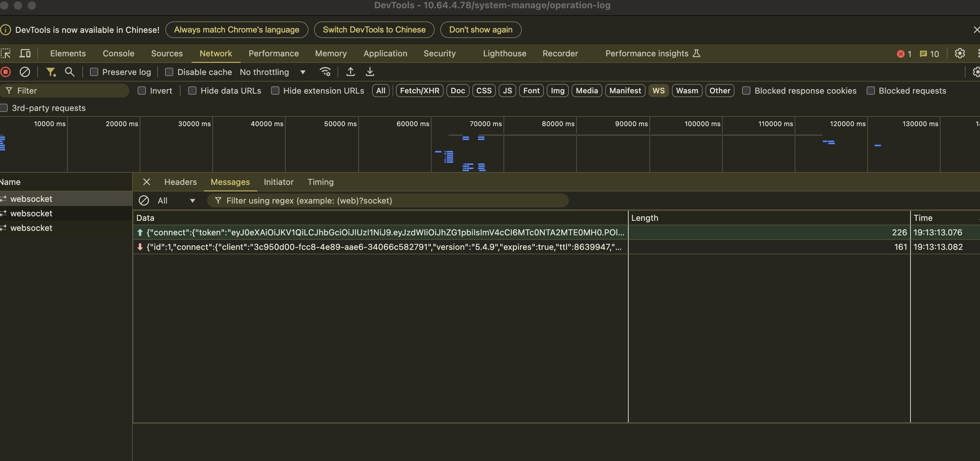The height and width of the screenshot is (461, 980).
Task: Open the Sources tab
Action: point(167,54)
